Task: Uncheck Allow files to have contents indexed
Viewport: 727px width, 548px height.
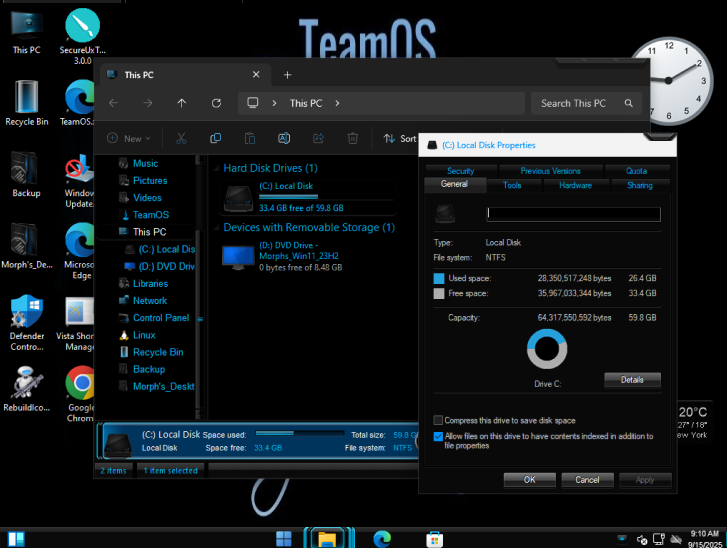Action: 438,436
